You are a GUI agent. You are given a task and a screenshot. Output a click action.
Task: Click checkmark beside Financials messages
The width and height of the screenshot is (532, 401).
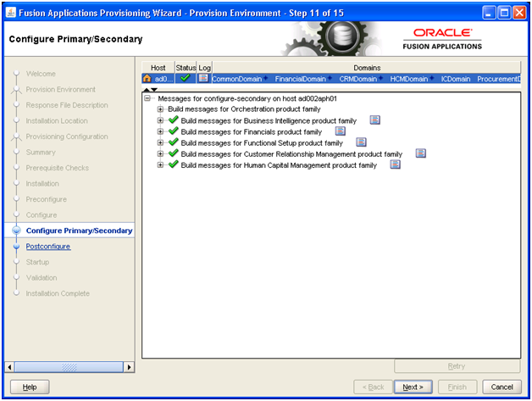pos(174,131)
